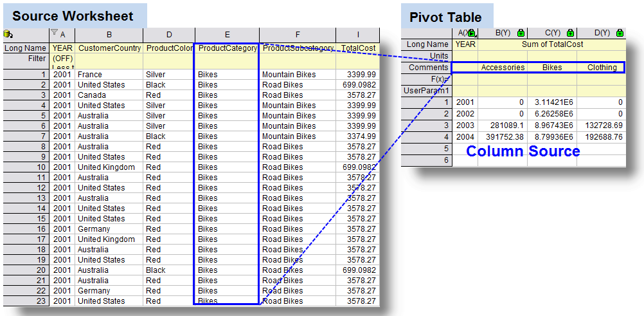This screenshot has width=644, height=316.
Task: Select the ProductCategory long name cell
Action: pyautogui.click(x=227, y=48)
